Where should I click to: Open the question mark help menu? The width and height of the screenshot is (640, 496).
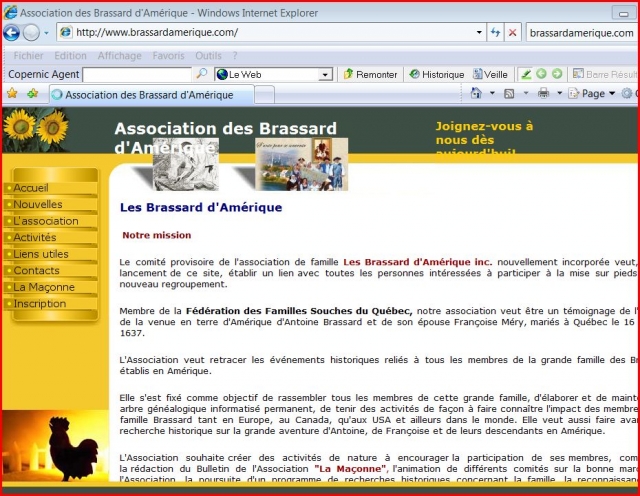tap(235, 56)
